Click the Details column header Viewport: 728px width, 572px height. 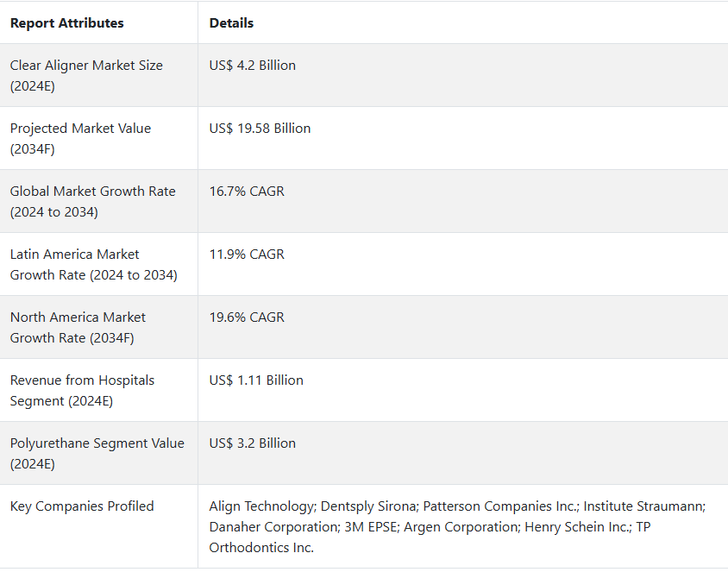pyautogui.click(x=231, y=23)
